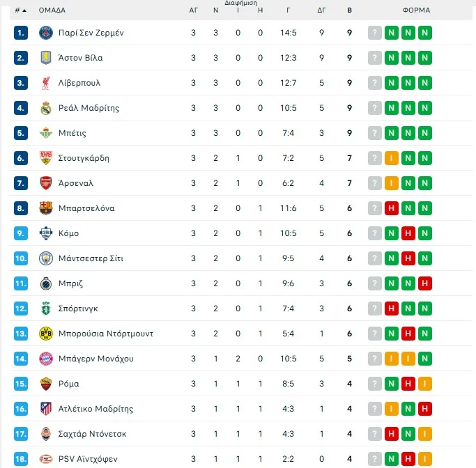Click the red H form badge for Μπαρτσελόνα
Viewport: 476px width, 468px height.
click(x=391, y=208)
